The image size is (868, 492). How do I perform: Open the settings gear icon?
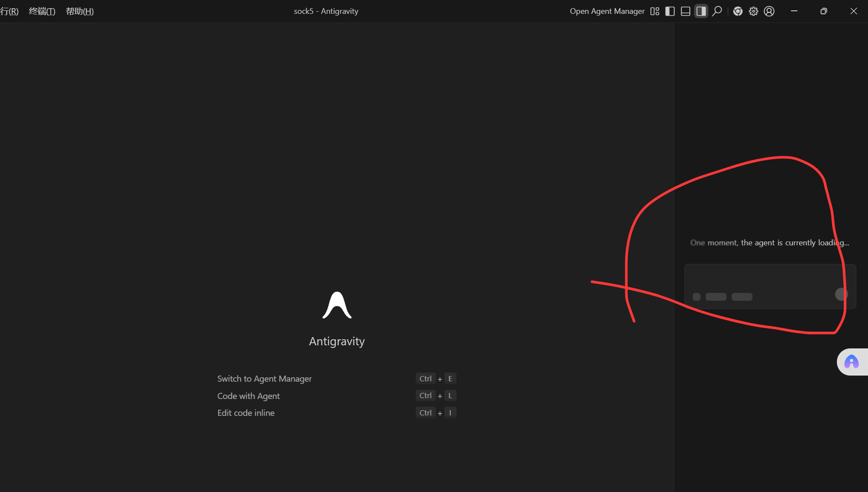click(753, 11)
